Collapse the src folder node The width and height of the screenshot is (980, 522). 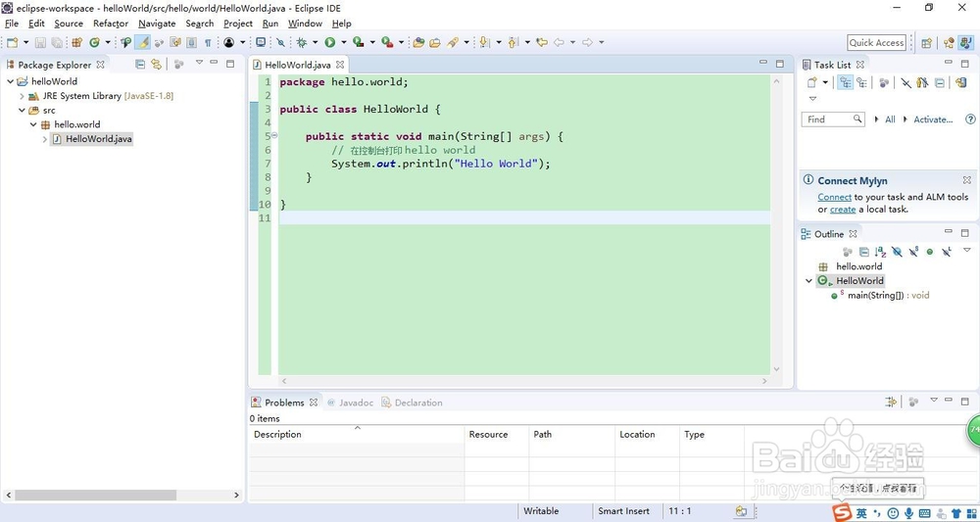(x=22, y=111)
